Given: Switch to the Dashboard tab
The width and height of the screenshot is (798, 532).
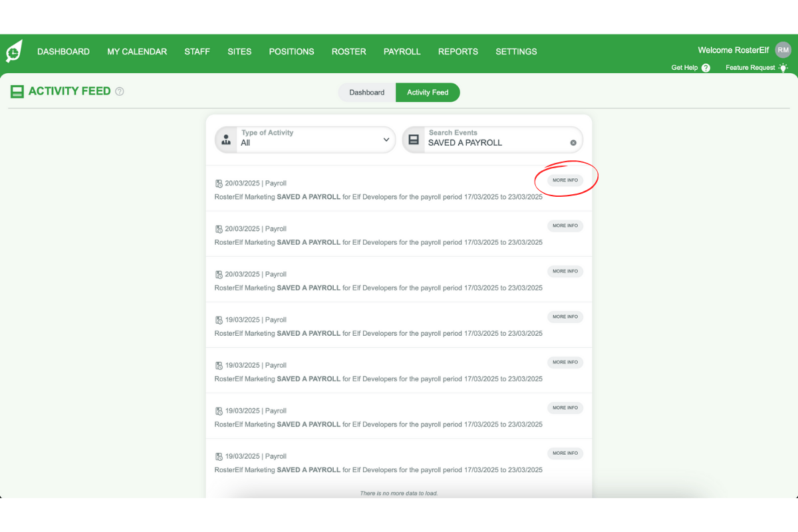Looking at the screenshot, I should 366,92.
